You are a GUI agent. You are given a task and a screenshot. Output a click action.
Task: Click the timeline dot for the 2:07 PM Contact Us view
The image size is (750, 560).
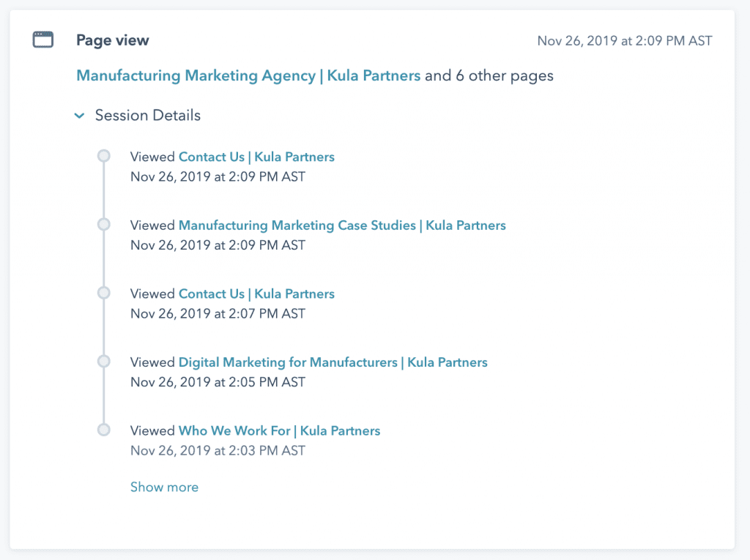click(103, 292)
